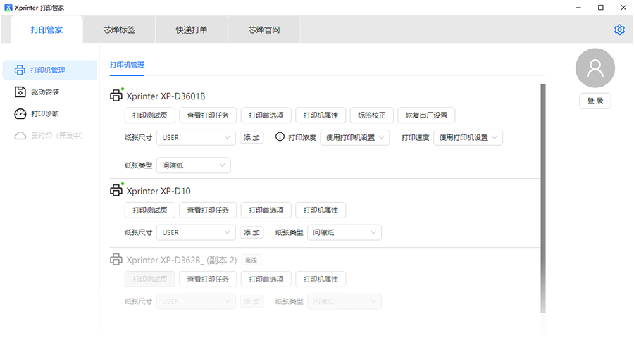Click the 打印机管理 printer sidebar icon
The height and width of the screenshot is (364, 634).
(20, 70)
